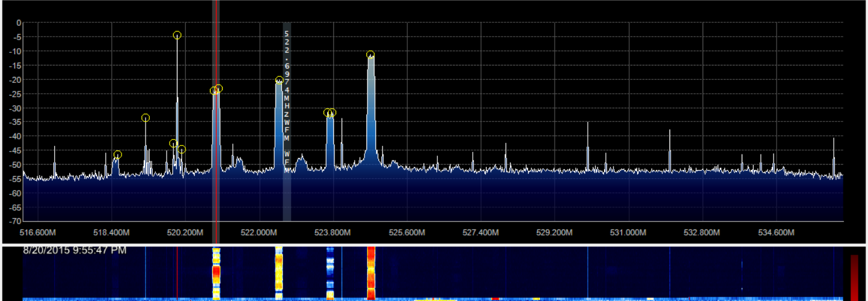Image resolution: width=868 pixels, height=301 pixels.
Task: Select the left peak marker on the 523.8M signal
Action: coord(327,112)
